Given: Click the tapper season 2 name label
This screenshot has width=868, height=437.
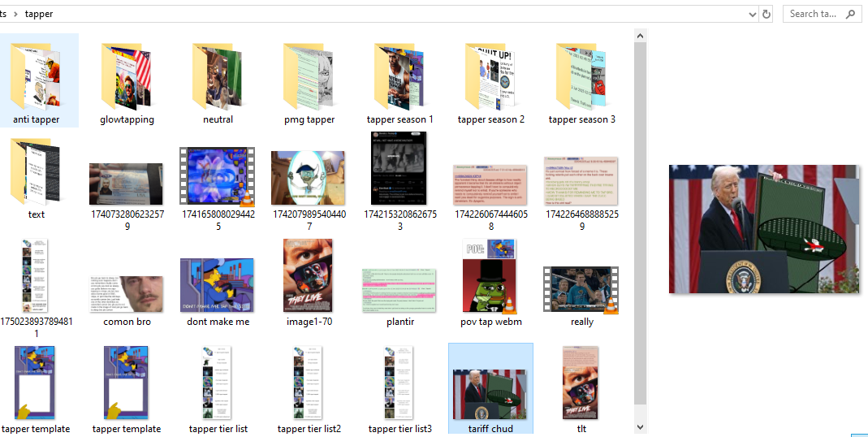Looking at the screenshot, I should click(490, 119).
